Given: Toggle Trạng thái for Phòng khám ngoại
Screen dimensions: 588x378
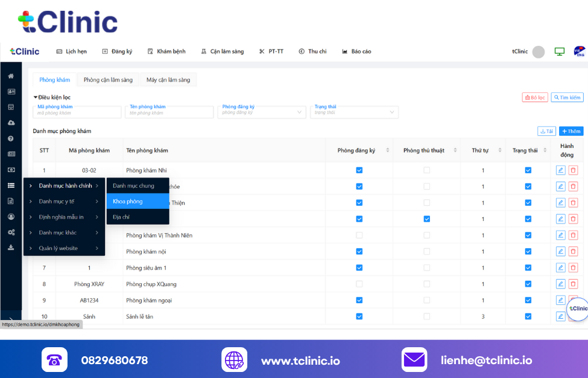Looking at the screenshot, I should coord(528,300).
